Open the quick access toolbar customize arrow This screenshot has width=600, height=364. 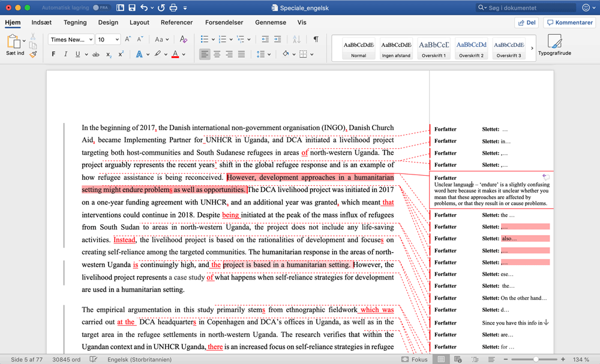[185, 8]
